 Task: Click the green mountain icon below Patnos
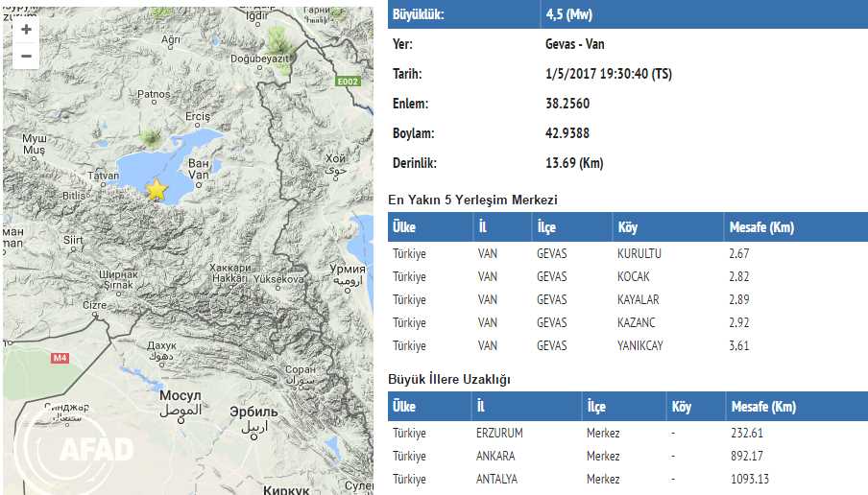click(151, 137)
